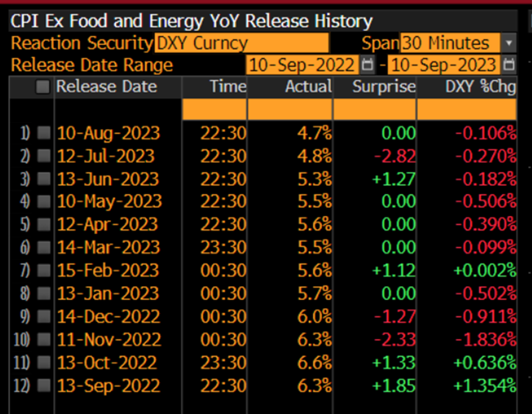Viewport: 532px width, 414px height.
Task: Select the 15-Feb-2023 release date entry
Action: [109, 270]
